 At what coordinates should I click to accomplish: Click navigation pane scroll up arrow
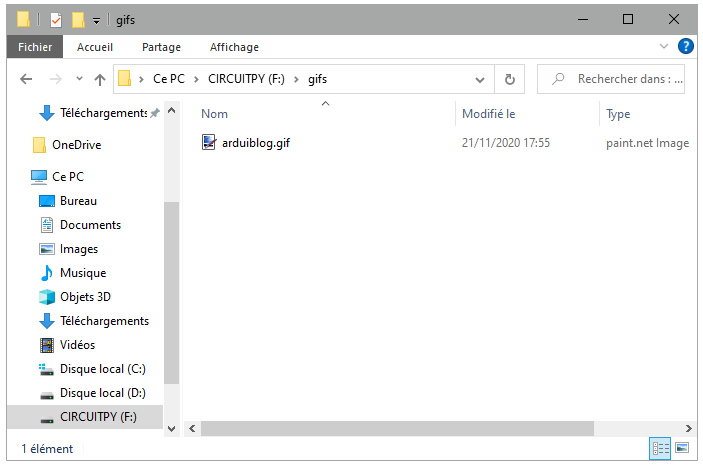pyautogui.click(x=171, y=111)
